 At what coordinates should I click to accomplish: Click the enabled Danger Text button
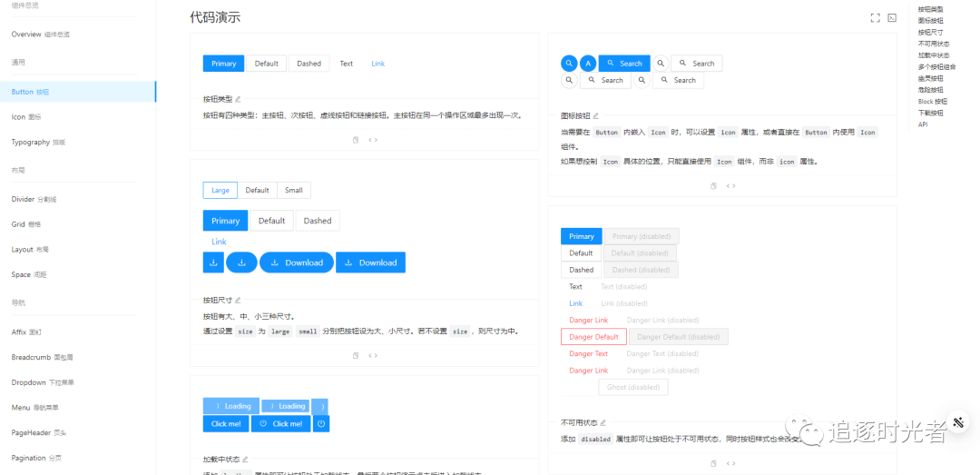coord(588,353)
